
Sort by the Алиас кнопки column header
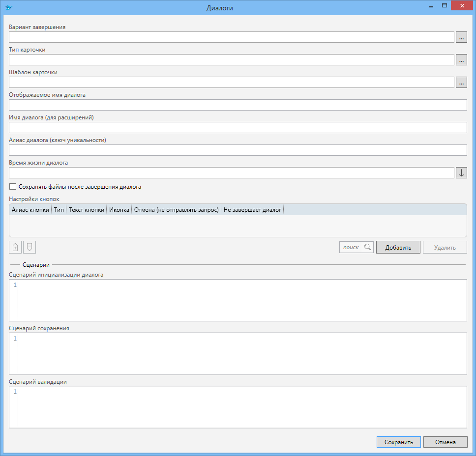pyautogui.click(x=30, y=210)
